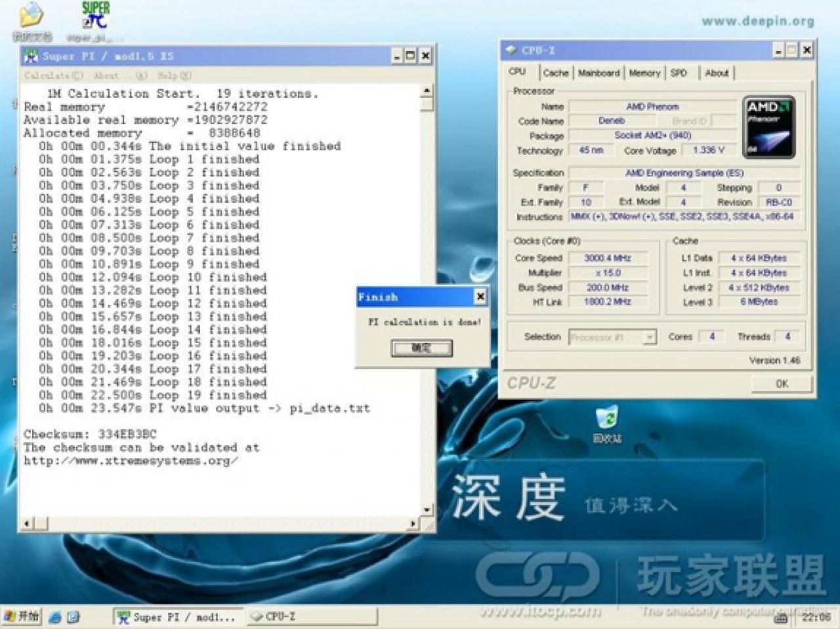Close the Finish dialog with its X button
840x629 pixels.
click(x=480, y=297)
